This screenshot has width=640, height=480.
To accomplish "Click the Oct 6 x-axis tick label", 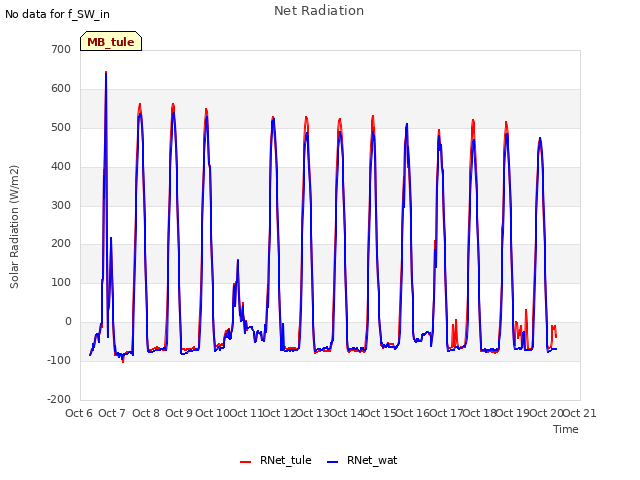I will (x=79, y=413).
